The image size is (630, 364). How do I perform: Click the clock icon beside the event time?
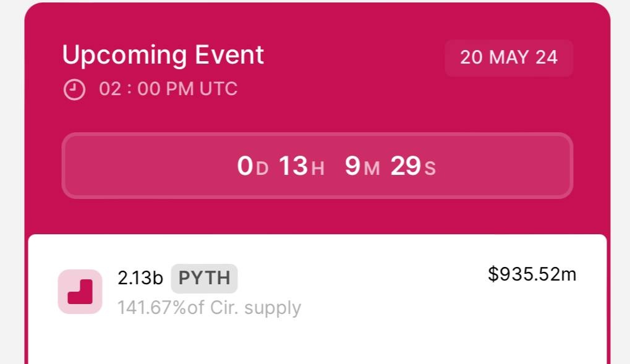point(74,89)
